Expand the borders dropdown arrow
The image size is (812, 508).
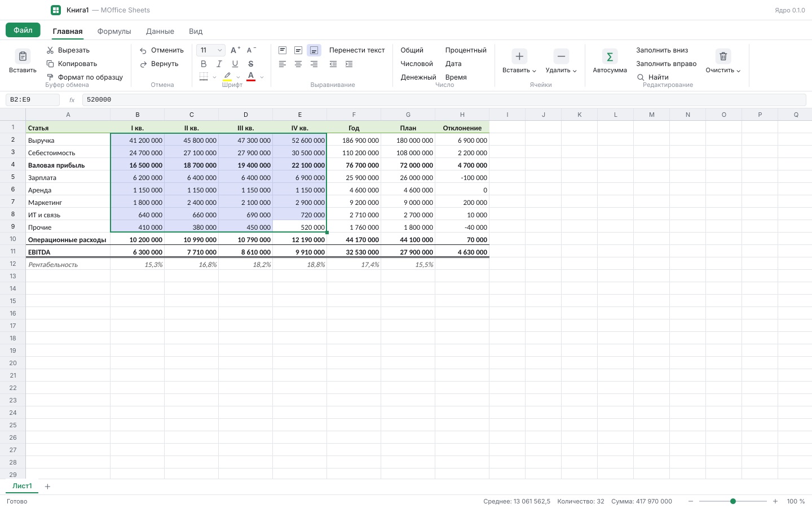pyautogui.click(x=215, y=77)
